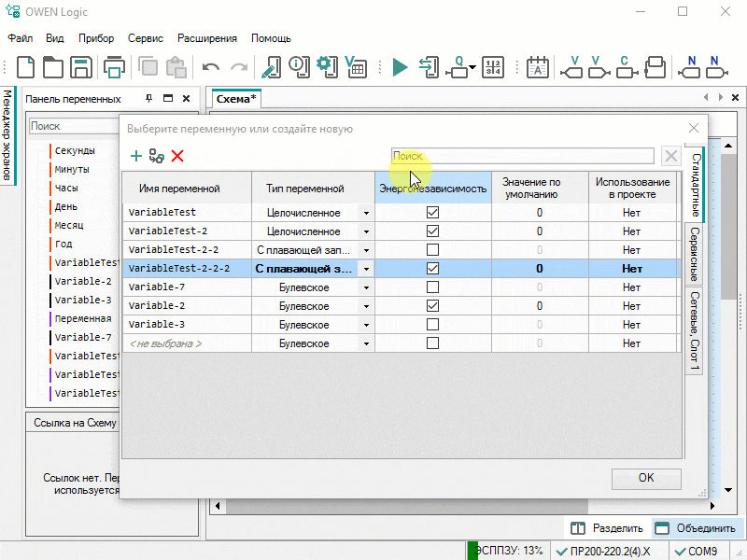The image size is (747, 560).
Task: Click the red X delete variable icon
Action: 177,157
